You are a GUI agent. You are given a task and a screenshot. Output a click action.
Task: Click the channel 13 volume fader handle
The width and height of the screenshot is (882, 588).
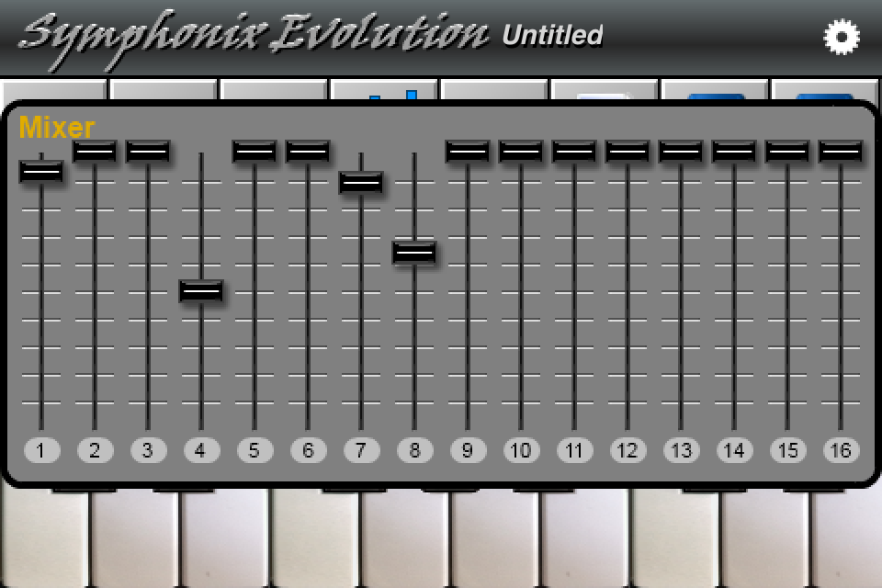tap(681, 152)
